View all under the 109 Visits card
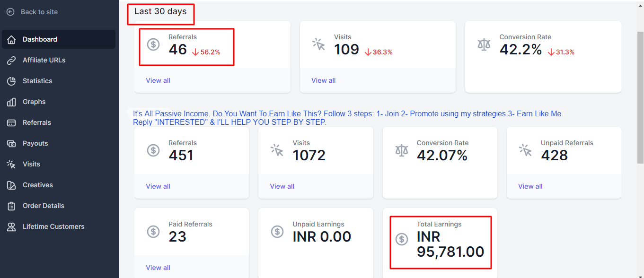 coord(323,80)
